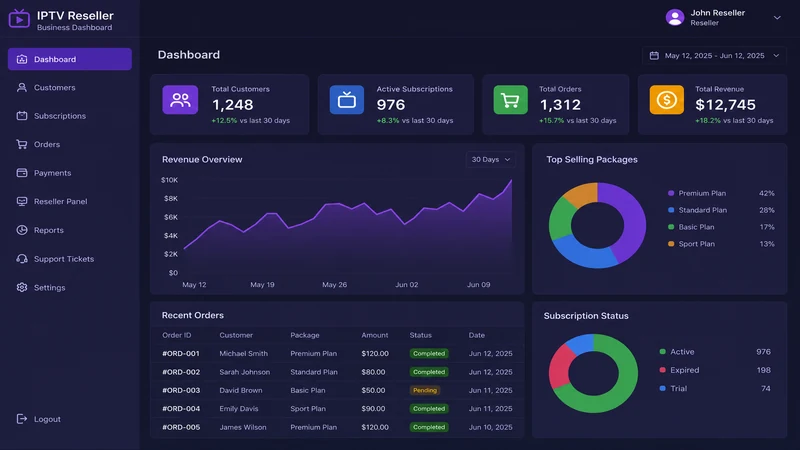Click the Dashboard home icon in sidebar
The height and width of the screenshot is (450, 800).
click(21, 59)
